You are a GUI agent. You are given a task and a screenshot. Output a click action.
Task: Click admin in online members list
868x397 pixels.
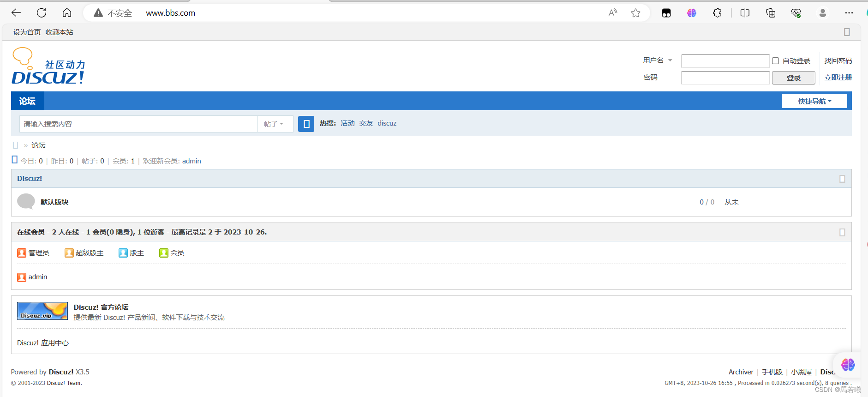[38, 277]
